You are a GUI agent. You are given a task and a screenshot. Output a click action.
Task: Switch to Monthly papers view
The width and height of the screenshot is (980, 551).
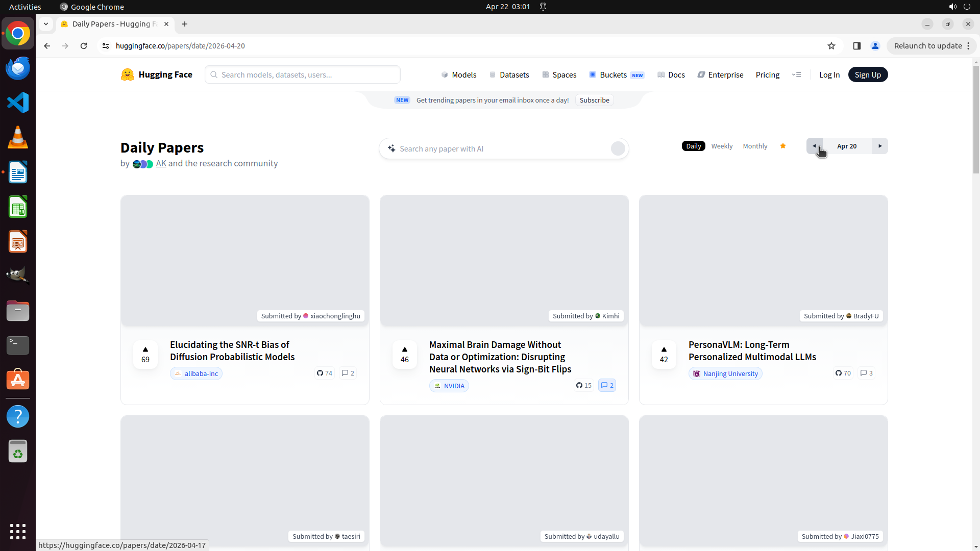pyautogui.click(x=755, y=146)
